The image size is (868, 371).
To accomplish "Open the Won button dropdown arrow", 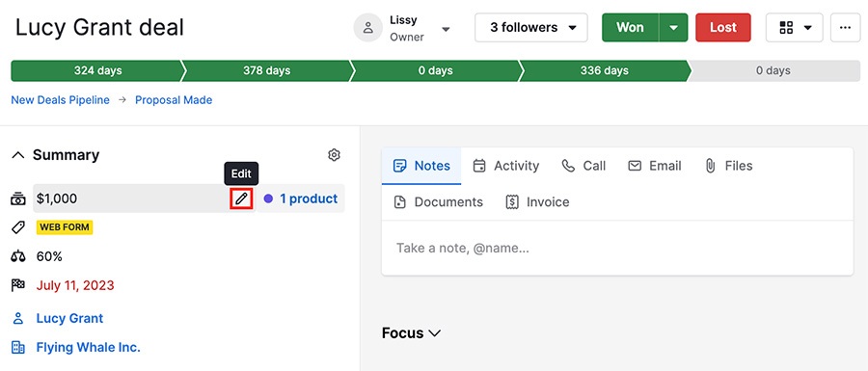I will tap(674, 28).
